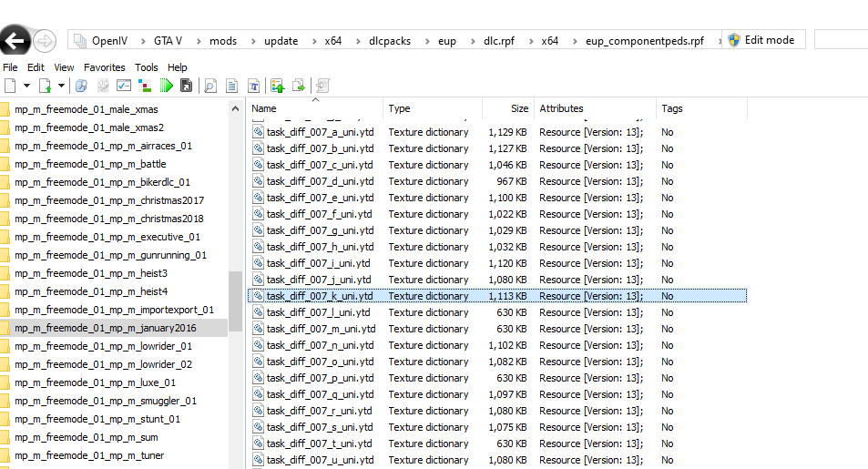Open the Help menu
Image resolution: width=868 pixels, height=469 pixels.
[178, 67]
